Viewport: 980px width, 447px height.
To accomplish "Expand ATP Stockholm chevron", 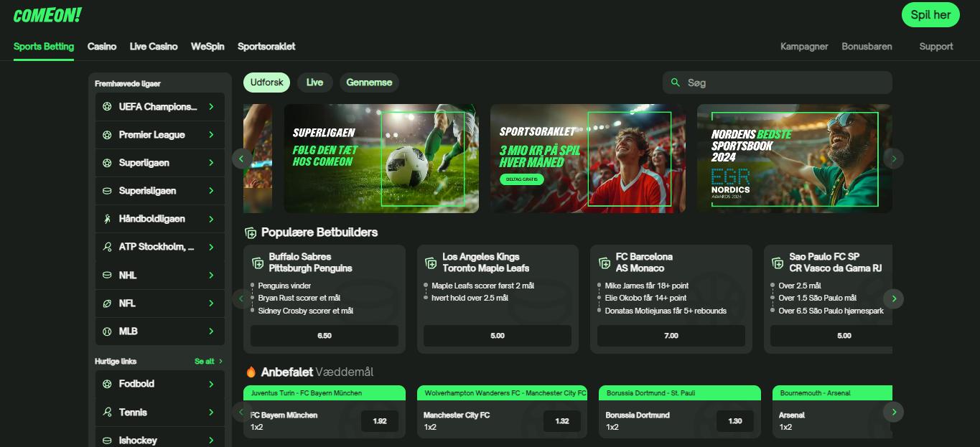I will (x=211, y=247).
